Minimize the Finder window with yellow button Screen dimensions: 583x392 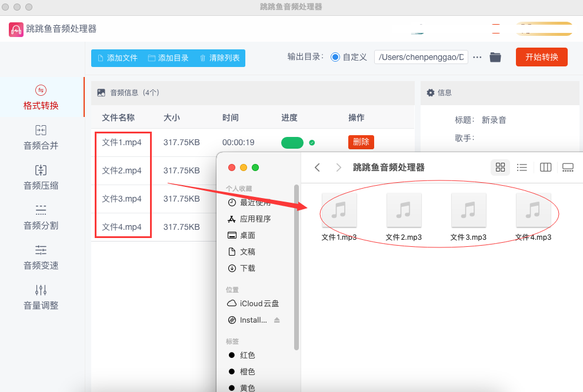(x=244, y=167)
